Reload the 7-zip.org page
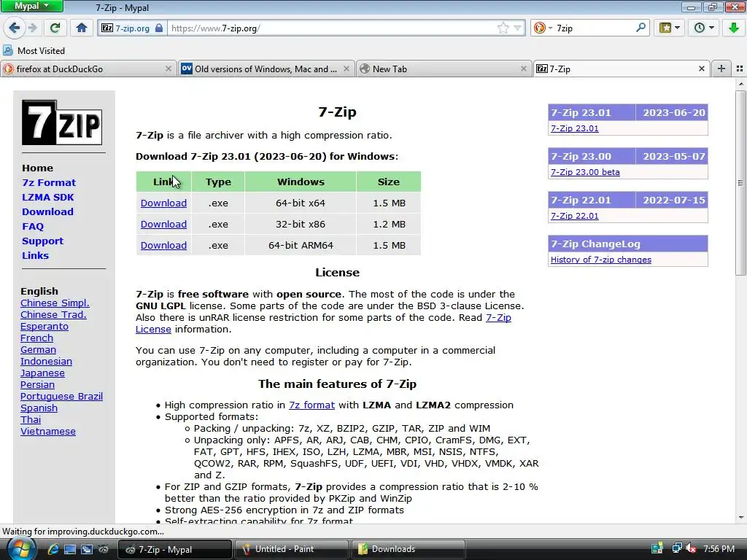The image size is (747, 560). click(x=55, y=28)
